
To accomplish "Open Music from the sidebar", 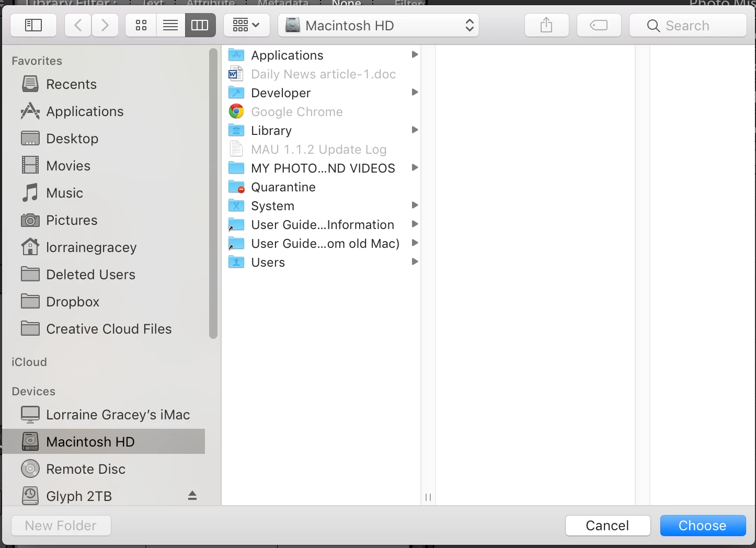I will click(x=104, y=193).
